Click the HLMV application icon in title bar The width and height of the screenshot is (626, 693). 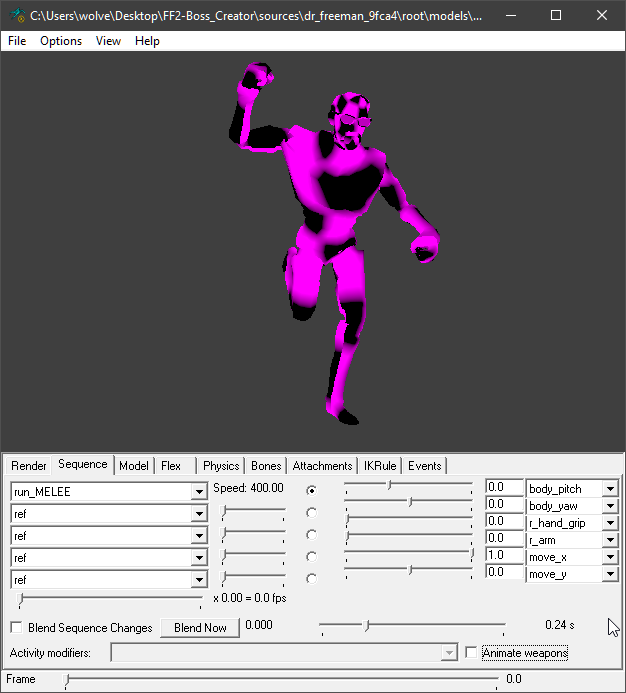(x=18, y=15)
